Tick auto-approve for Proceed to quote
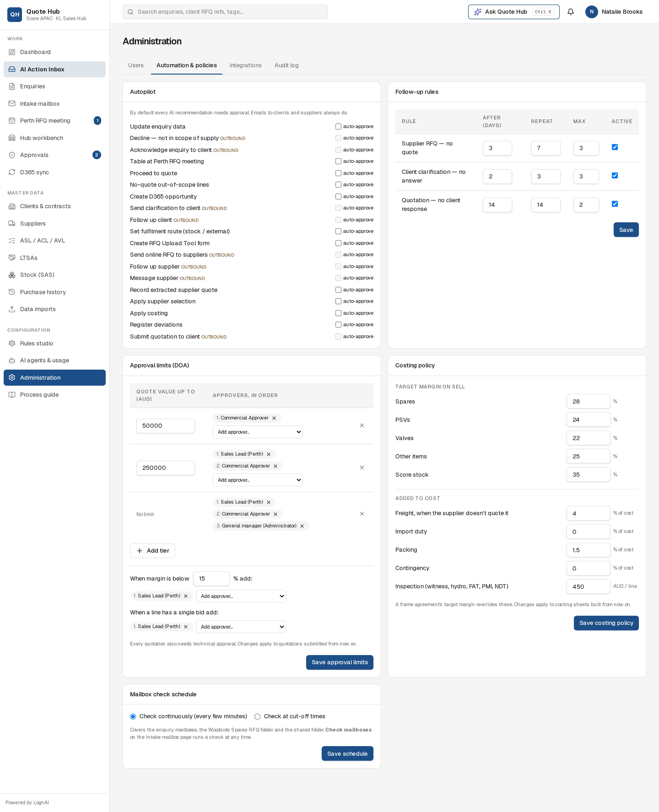 coord(338,173)
